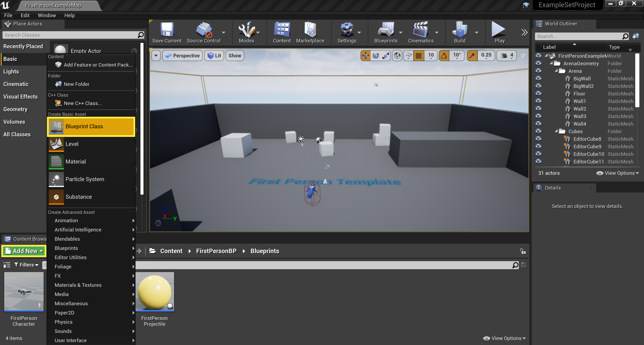Toggle visibility of the Floor actor
This screenshot has width=644, height=345.
click(x=538, y=93)
